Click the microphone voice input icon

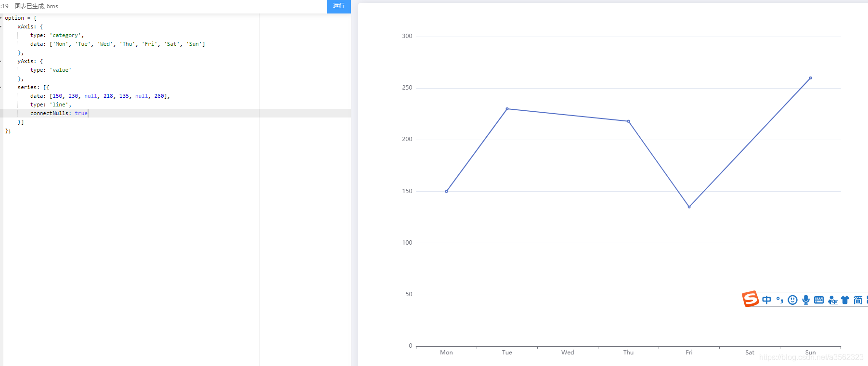pyautogui.click(x=805, y=300)
